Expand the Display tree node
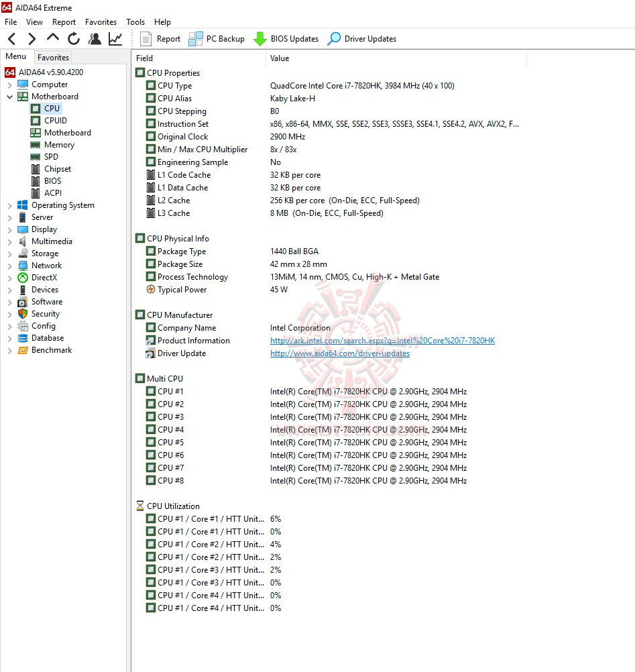Screen dimensions: 635x672 click(x=10, y=230)
